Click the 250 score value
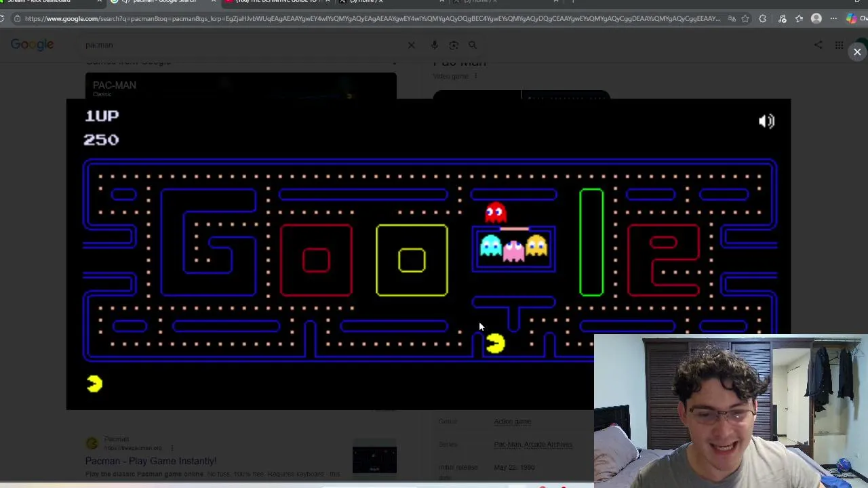The image size is (868, 488). [101, 140]
